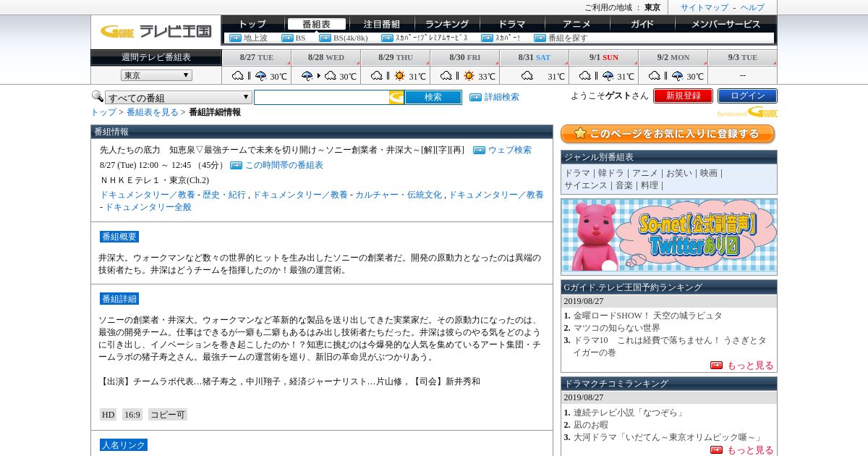Image resolution: width=868 pixels, height=456 pixels.
Task: Select the 8/27 TUE date column
Action: [257, 57]
